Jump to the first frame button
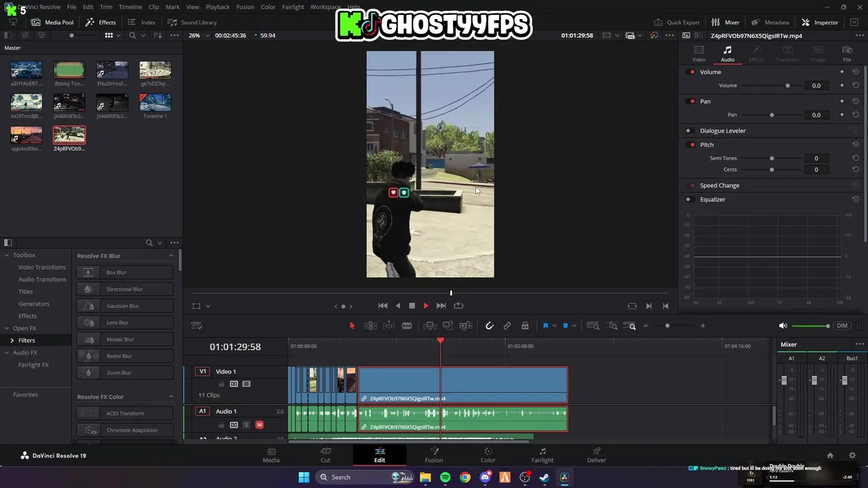This screenshot has width=868, height=488. tap(382, 306)
